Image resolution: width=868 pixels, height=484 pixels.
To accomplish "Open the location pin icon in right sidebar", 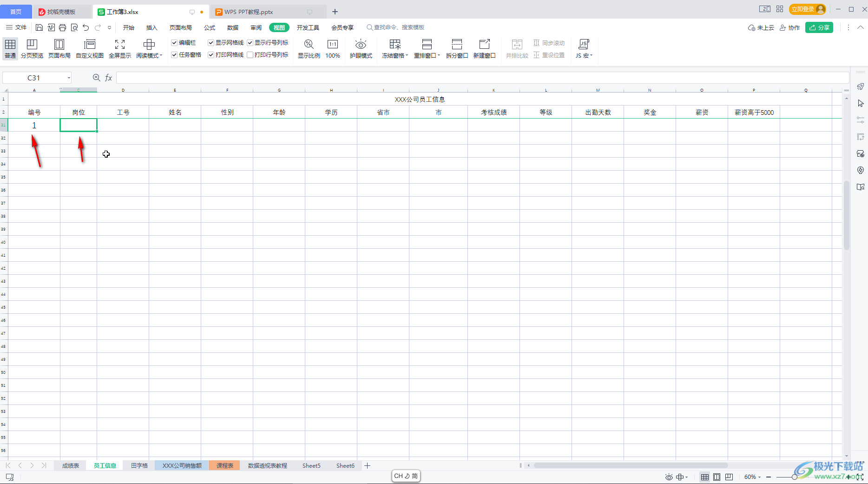I will (861, 170).
